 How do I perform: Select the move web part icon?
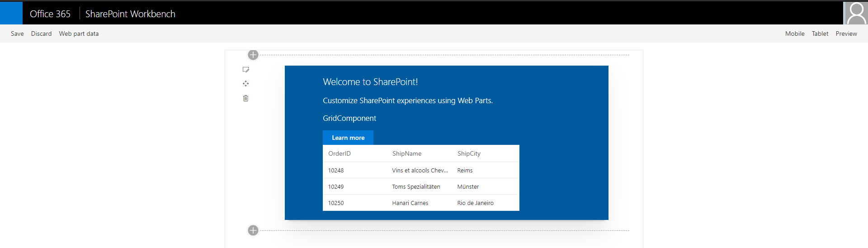coord(246,84)
